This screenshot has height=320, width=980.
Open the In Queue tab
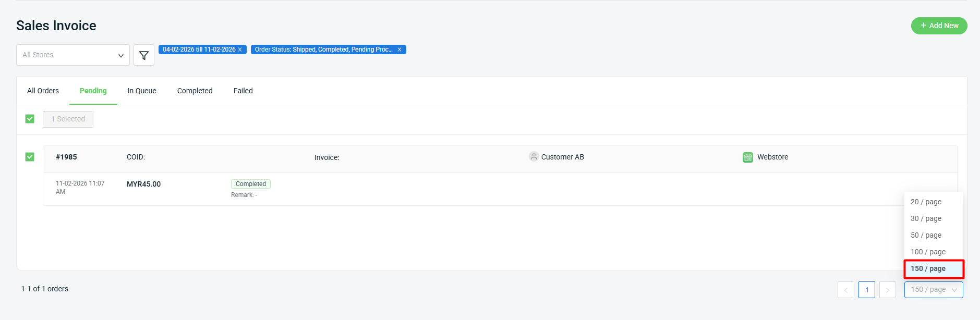coord(142,91)
